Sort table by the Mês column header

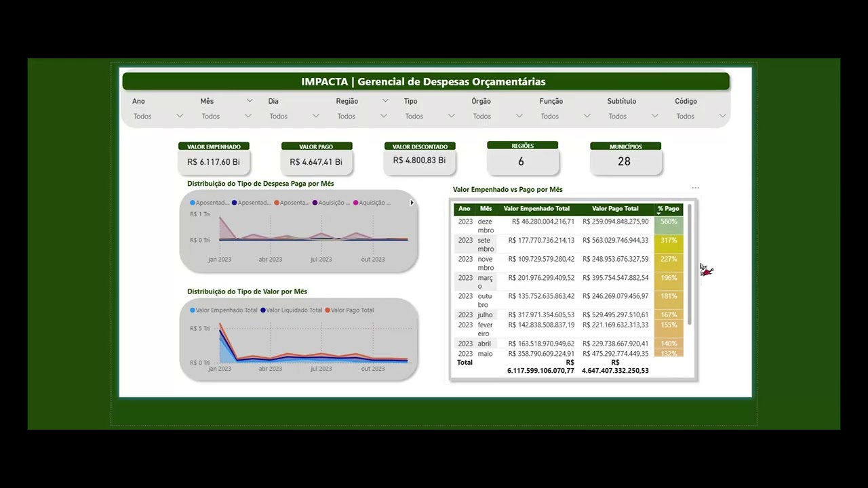tap(486, 209)
